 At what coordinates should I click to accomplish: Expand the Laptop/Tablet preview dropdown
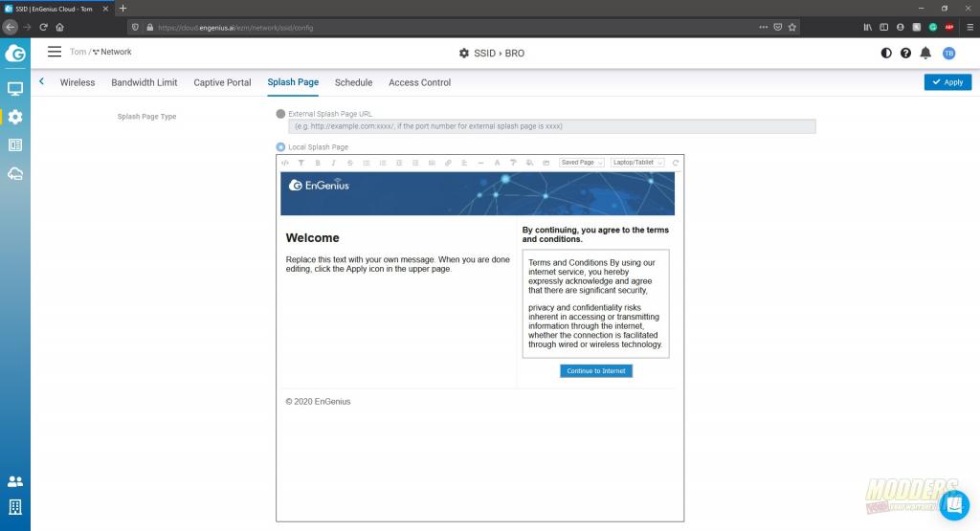pos(638,163)
